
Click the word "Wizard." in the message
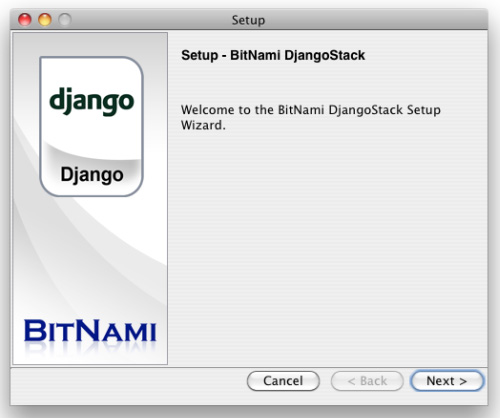coord(203,125)
